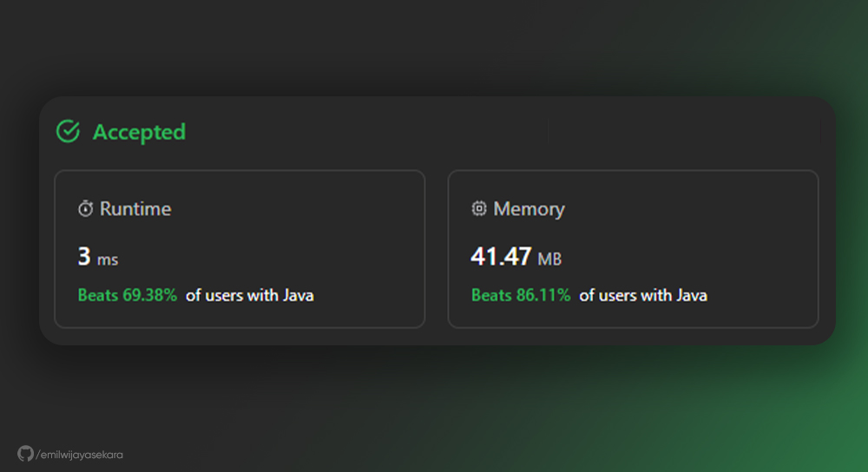Click 'of users with Java' under Runtime
The image size is (868, 472).
coord(250,296)
